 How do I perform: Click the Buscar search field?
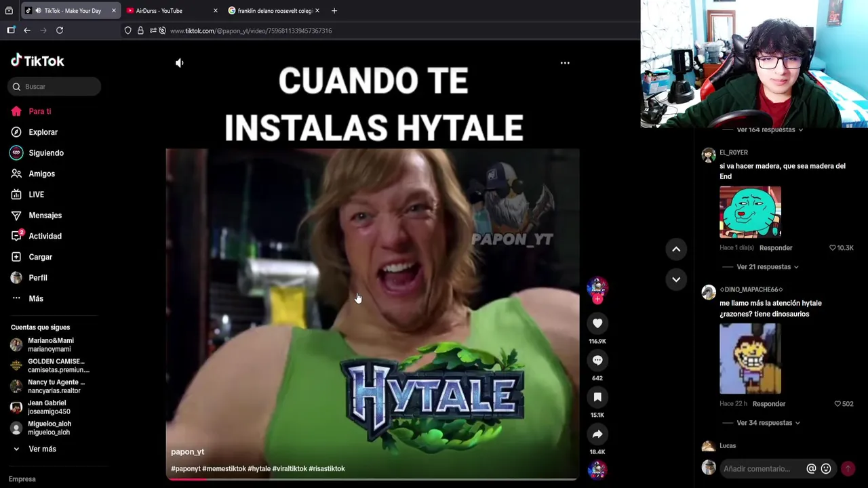(55, 87)
